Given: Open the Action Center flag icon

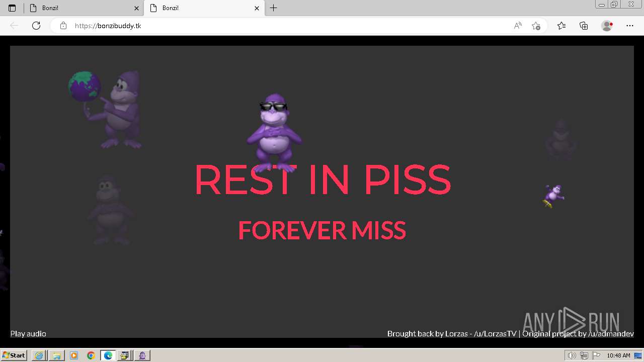Looking at the screenshot, I should tap(596, 355).
